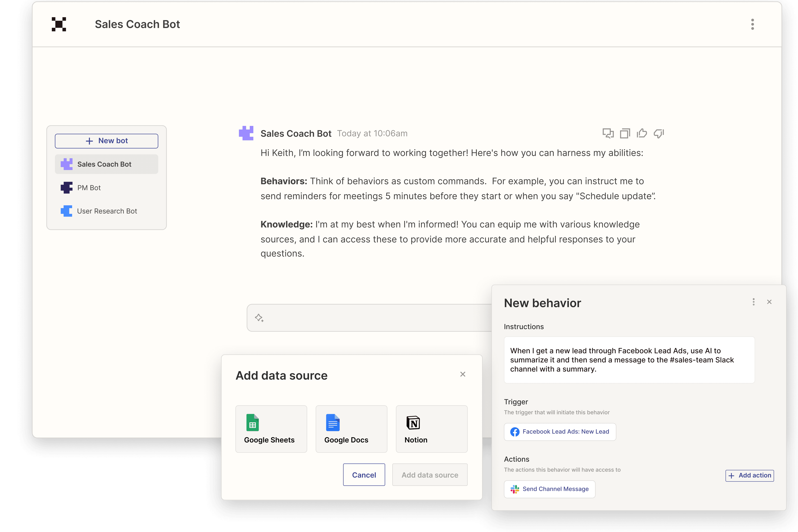Click Facebook Lead Ads: New Lead trigger
This screenshot has height=532, width=798.
tap(560, 432)
